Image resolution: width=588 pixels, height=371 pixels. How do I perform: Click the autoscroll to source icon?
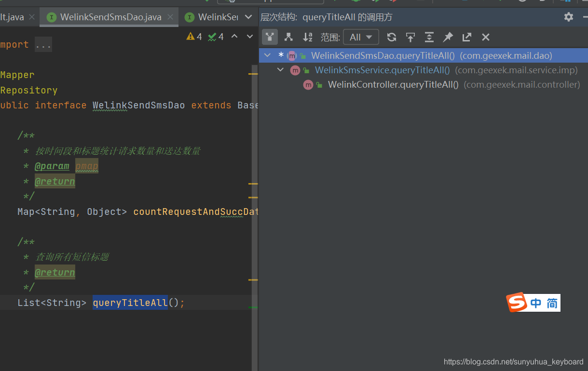410,37
